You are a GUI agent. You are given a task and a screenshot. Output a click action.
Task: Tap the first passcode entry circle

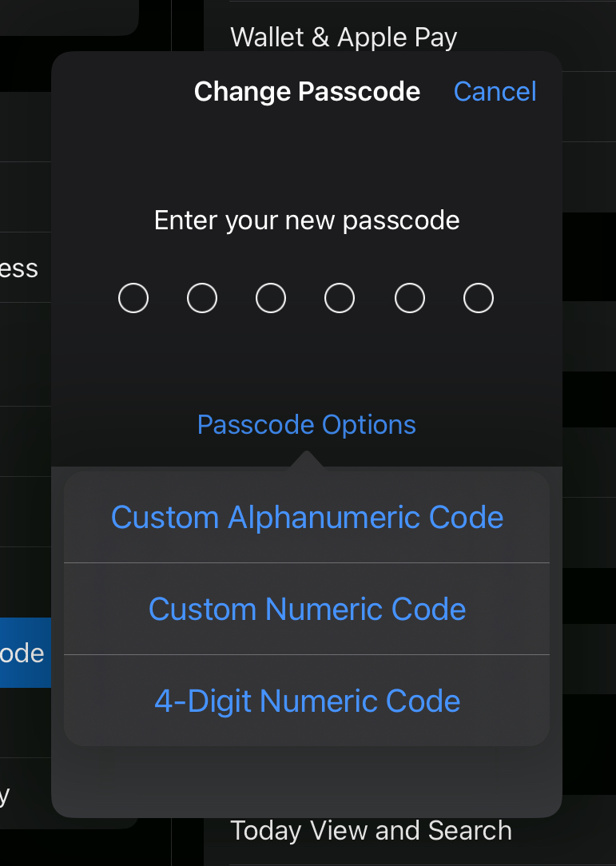[133, 298]
